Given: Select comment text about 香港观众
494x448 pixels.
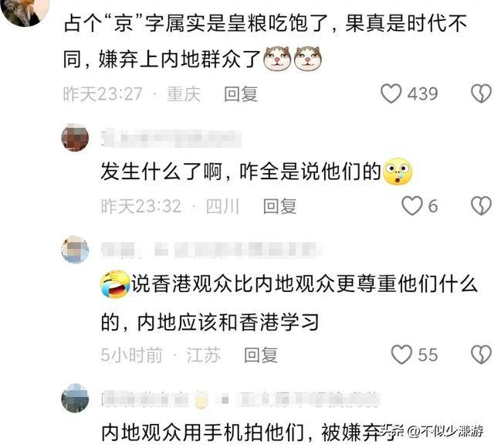Looking at the screenshot, I should (289, 304).
